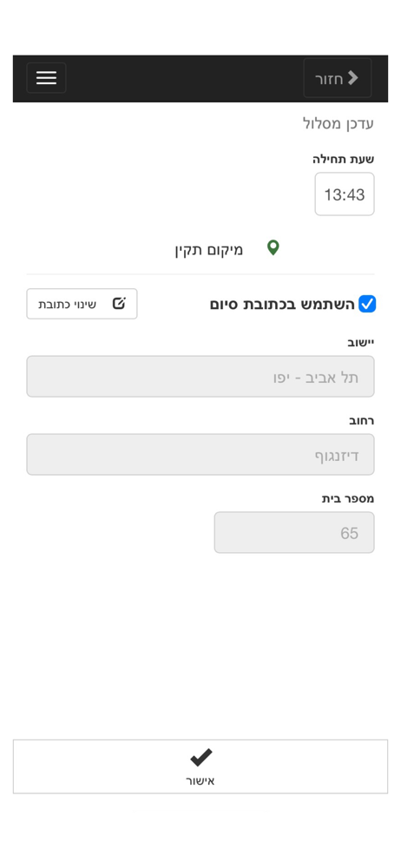
Task: Click the edit pencil icon in שינוי כתובת
Action: 119,303
